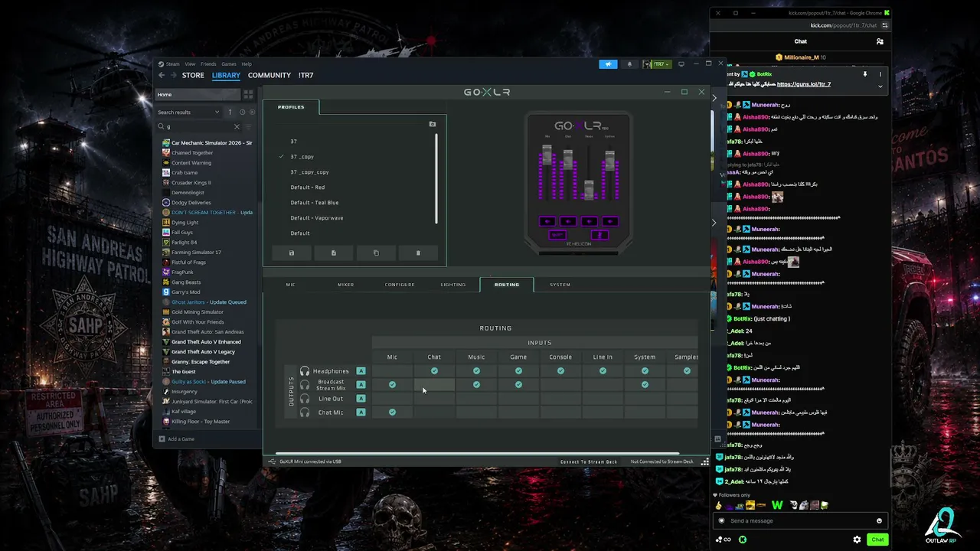Disable Chat routing to Headphones
The image size is (980, 551).
[x=434, y=371]
